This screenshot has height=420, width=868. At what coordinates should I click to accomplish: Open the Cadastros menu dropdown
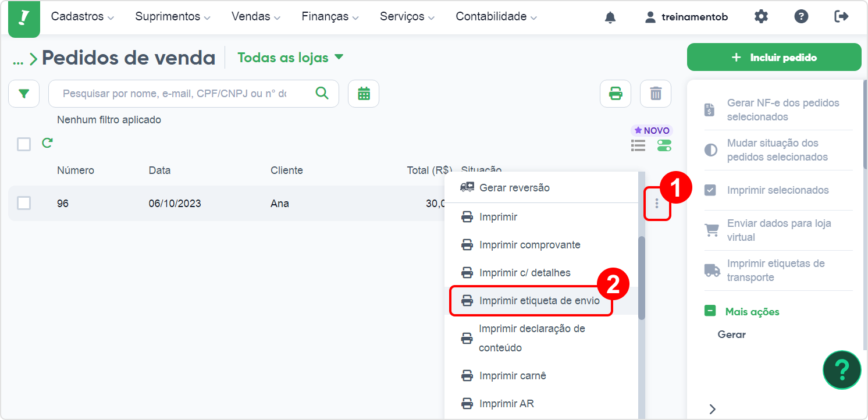tap(82, 17)
